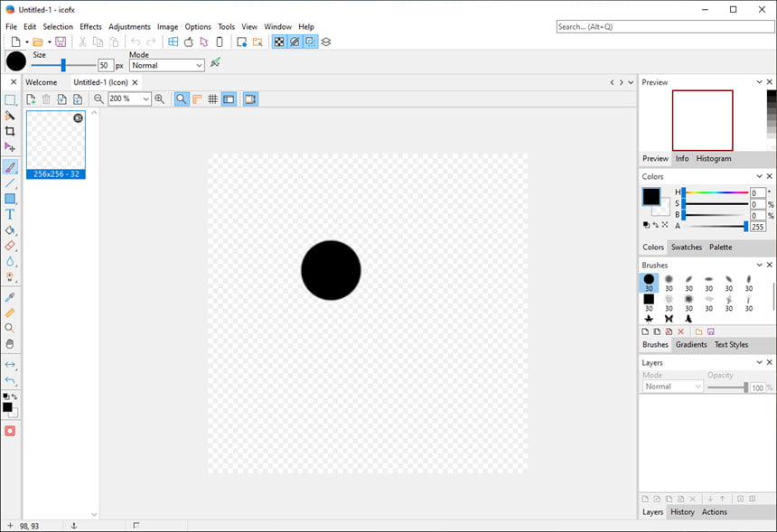Open the brush Mode Normal dropdown
Screen dimensions: 777x532
[167, 65]
